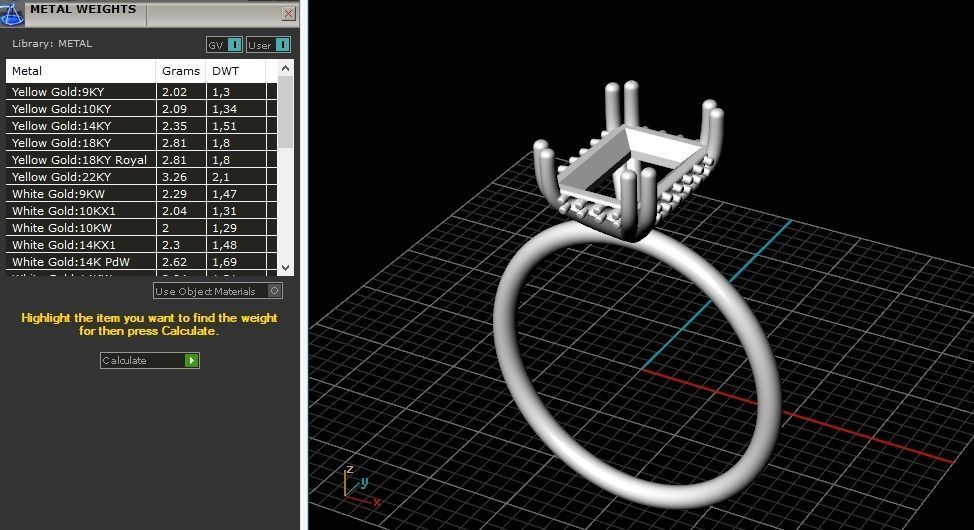Click the 1,69 DWT value
The image size is (974, 530).
tap(224, 262)
